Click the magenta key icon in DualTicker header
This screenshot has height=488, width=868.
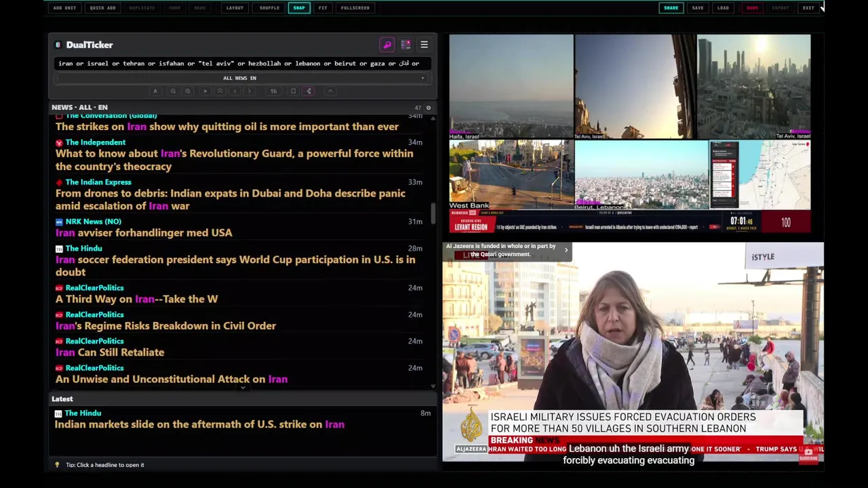pos(387,45)
